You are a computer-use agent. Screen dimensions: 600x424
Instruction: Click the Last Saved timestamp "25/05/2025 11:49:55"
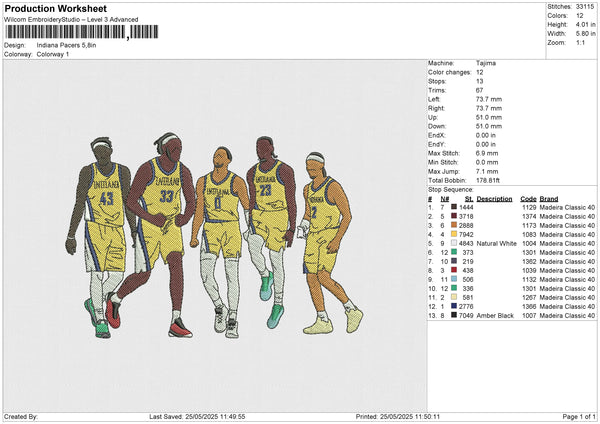pos(215,416)
